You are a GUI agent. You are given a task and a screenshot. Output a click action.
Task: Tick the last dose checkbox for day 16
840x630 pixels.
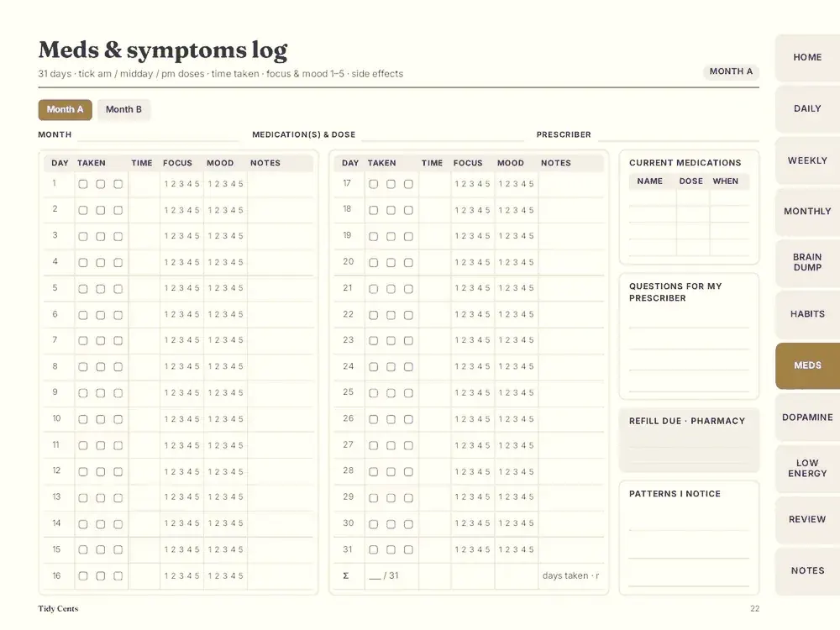118,576
